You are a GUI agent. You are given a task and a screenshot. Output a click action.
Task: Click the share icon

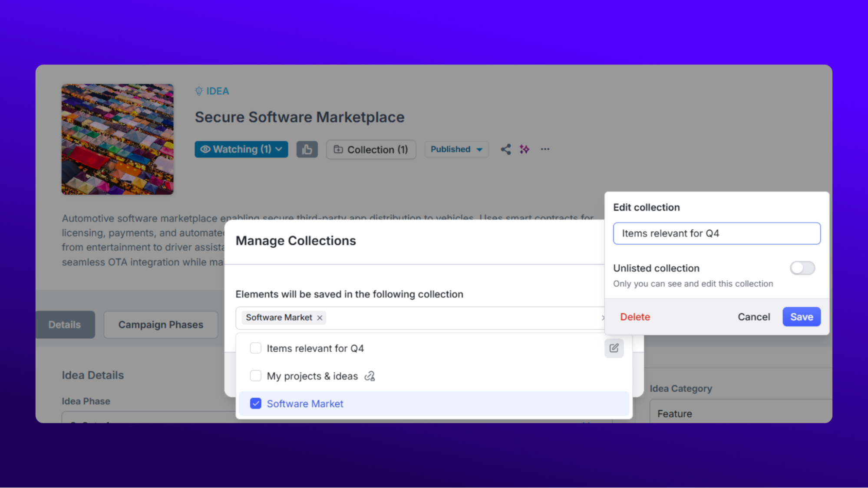pos(505,150)
